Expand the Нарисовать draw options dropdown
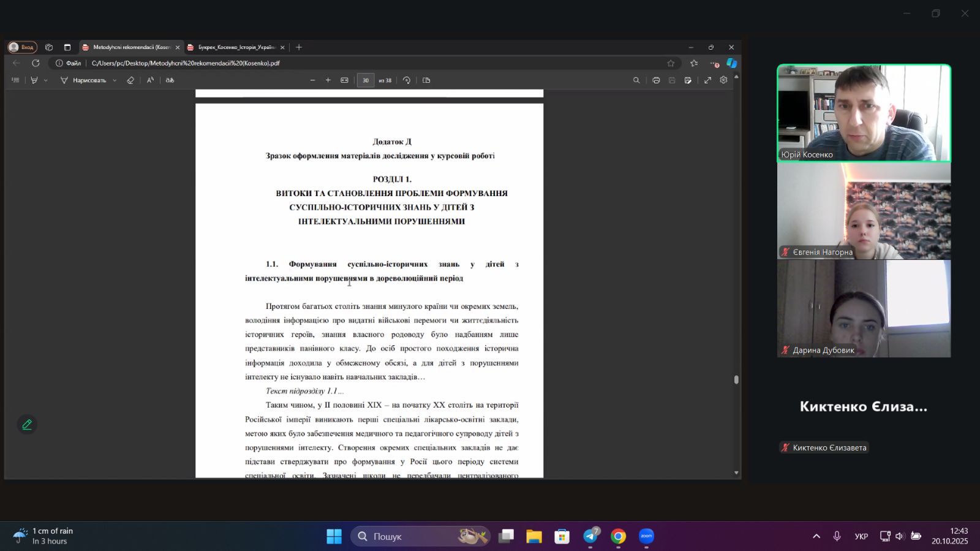The image size is (980, 551). (x=115, y=80)
